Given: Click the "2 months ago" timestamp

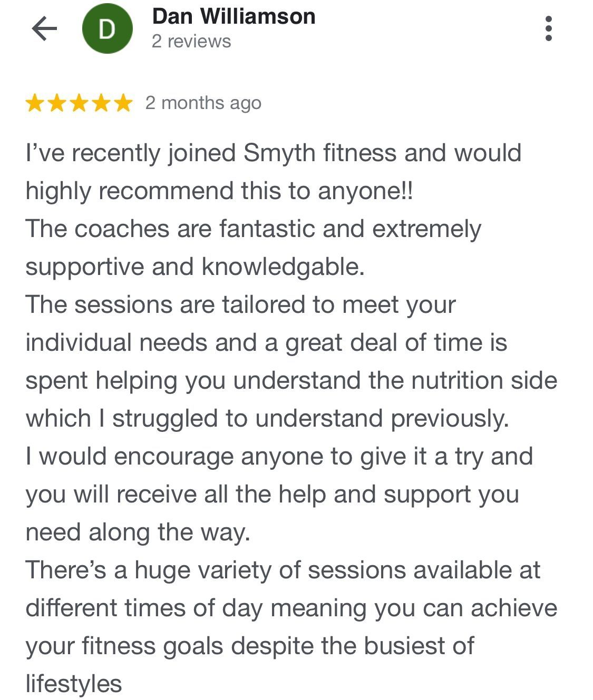Looking at the screenshot, I should click(x=203, y=103).
